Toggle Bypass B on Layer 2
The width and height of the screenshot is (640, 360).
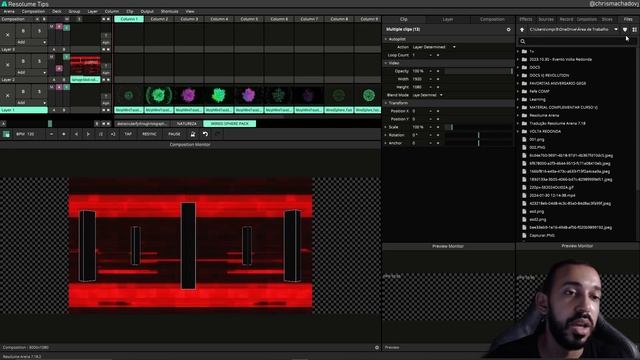(x=23, y=61)
